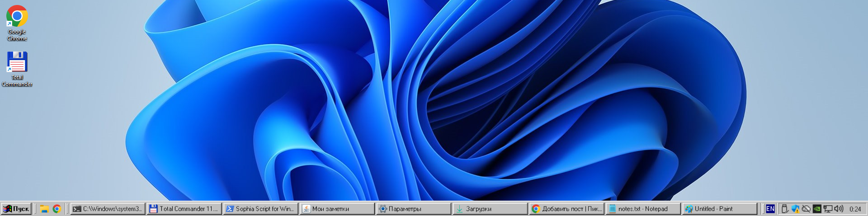The height and width of the screenshot is (216, 868).
Task: Open Windows Security shield tray icon
Action: click(x=795, y=209)
